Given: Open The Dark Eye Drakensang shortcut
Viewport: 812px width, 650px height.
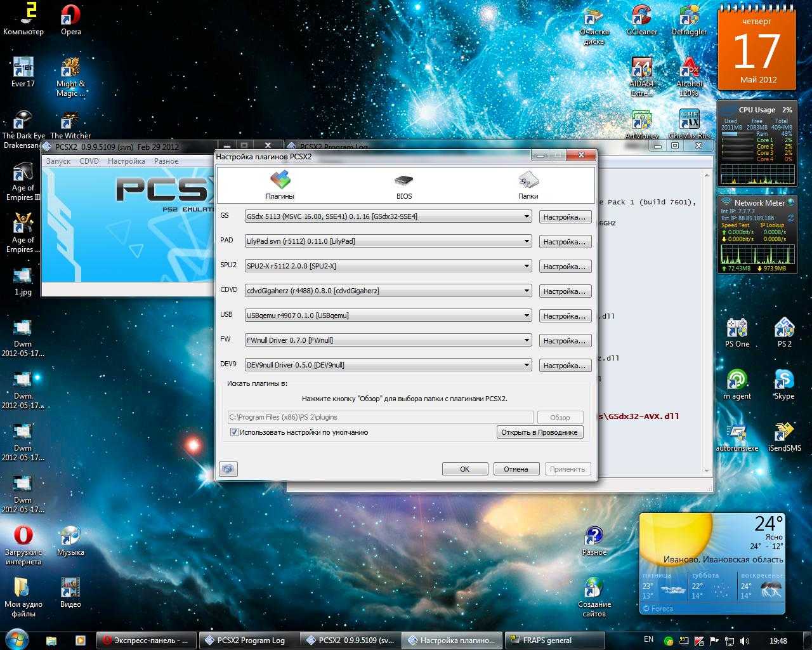Looking at the screenshot, I should (x=23, y=129).
